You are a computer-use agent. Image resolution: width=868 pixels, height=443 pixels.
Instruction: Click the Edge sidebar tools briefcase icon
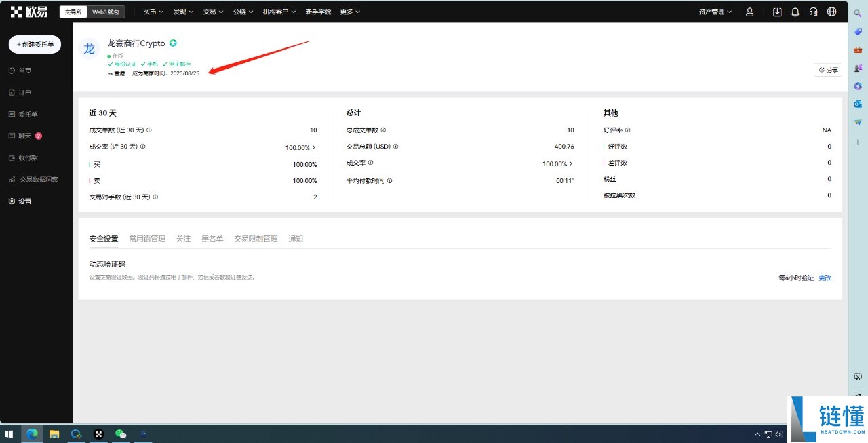click(x=858, y=50)
